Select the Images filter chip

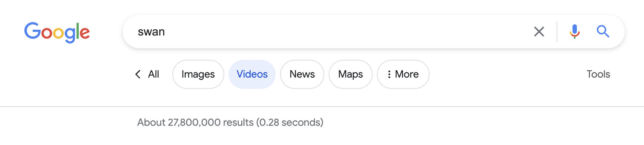[x=198, y=74]
